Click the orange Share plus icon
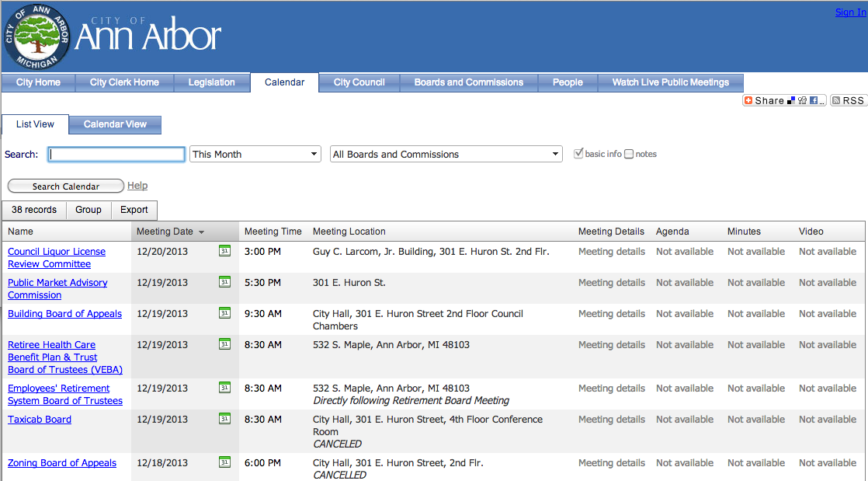The image size is (868, 481). pos(748,100)
